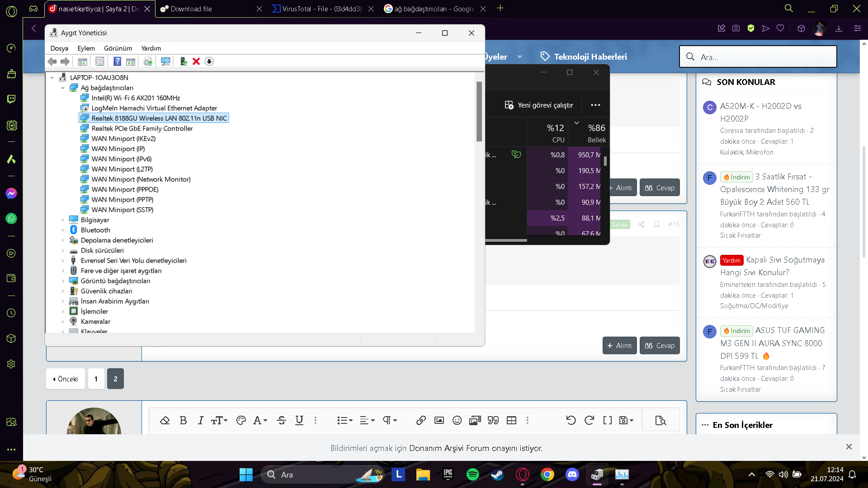
Task: Click the eraser Remove formatting icon
Action: click(165, 421)
